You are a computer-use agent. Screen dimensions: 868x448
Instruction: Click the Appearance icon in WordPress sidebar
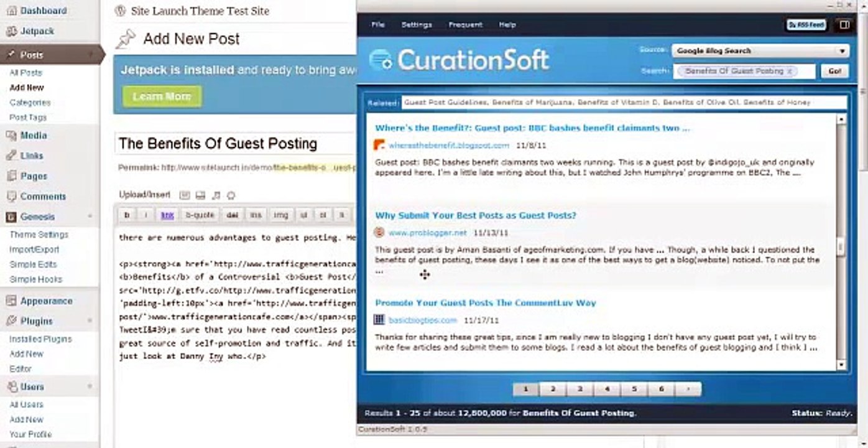11,301
